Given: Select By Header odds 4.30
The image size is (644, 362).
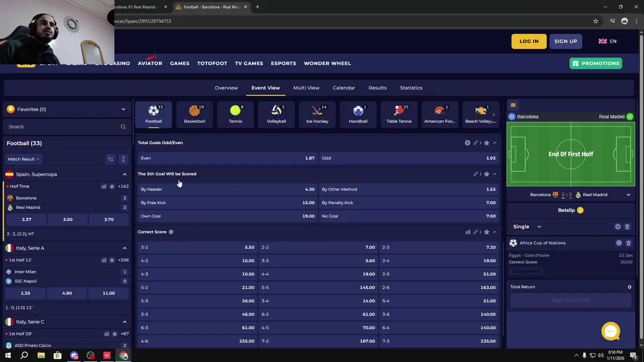Looking at the screenshot, I should click(x=227, y=190).
